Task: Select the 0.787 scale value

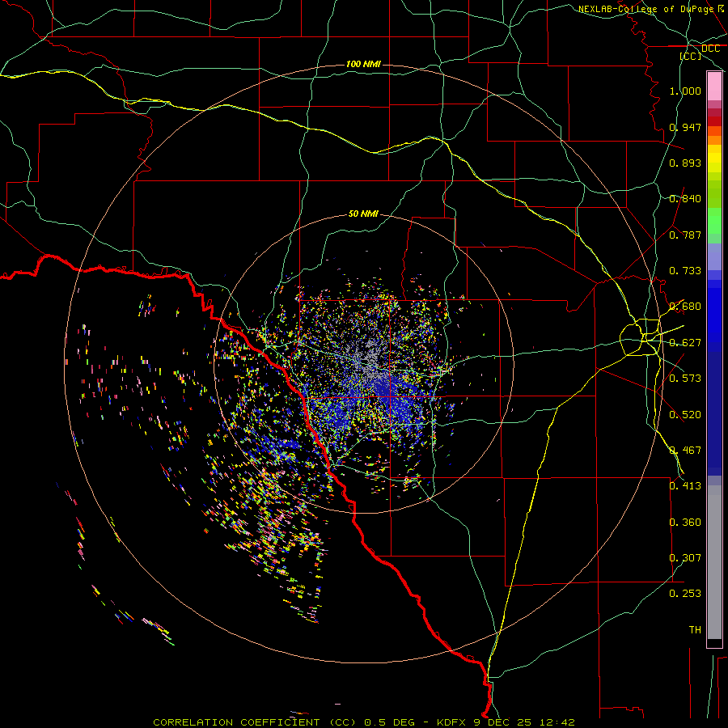Action: (685, 235)
